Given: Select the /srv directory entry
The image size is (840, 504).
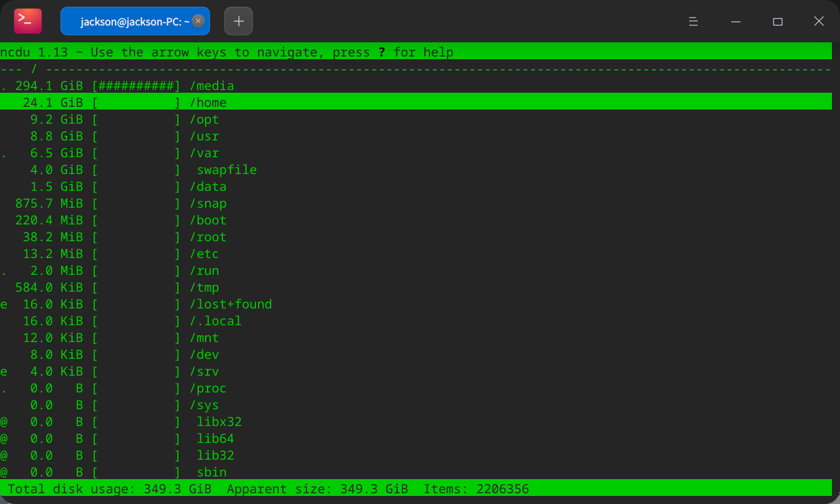Looking at the screenshot, I should tap(204, 372).
